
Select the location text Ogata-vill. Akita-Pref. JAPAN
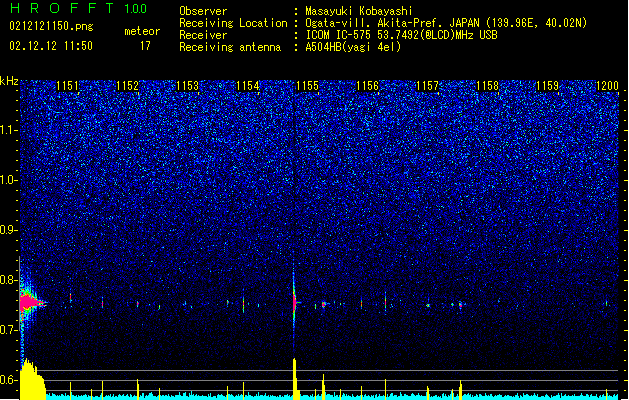(392, 23)
